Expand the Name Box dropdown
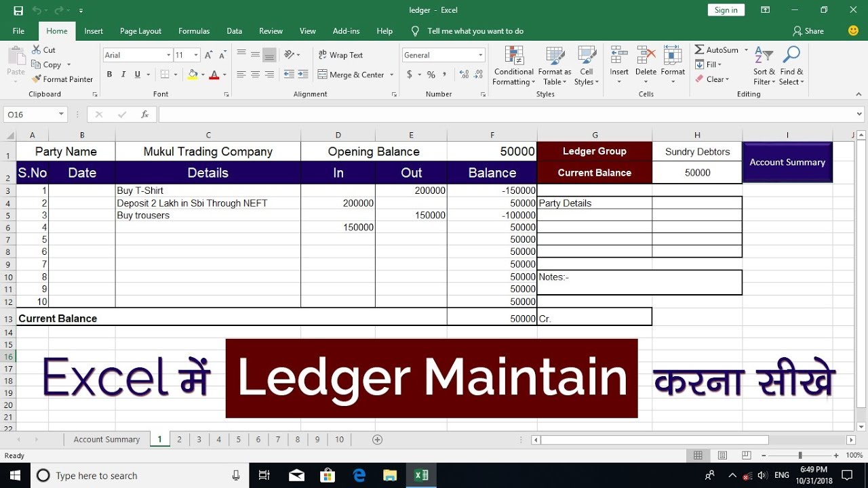The height and width of the screenshot is (488, 868). pos(62,115)
